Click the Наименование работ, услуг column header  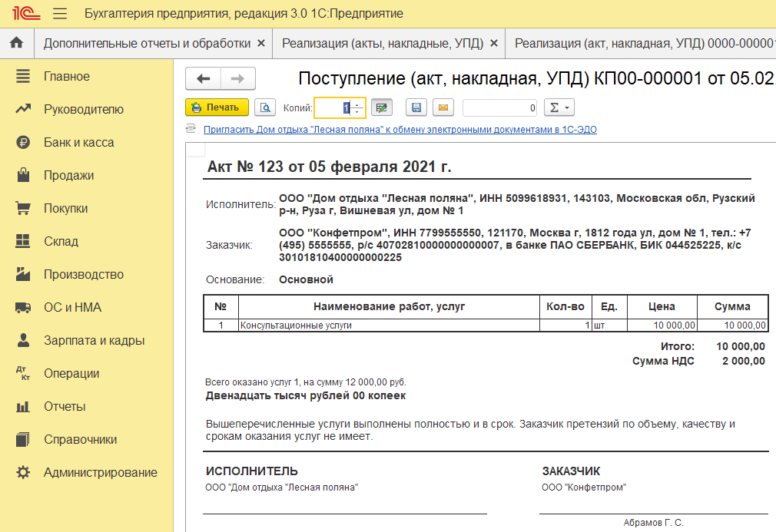coord(389,306)
